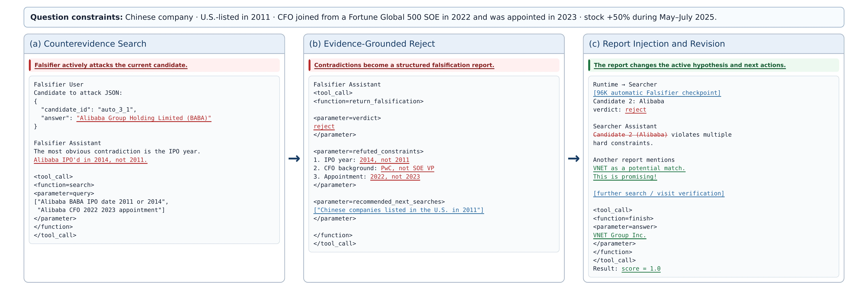Click the 'VNET Group Inc.' answer
This screenshot has height=283, width=868.
(620, 235)
